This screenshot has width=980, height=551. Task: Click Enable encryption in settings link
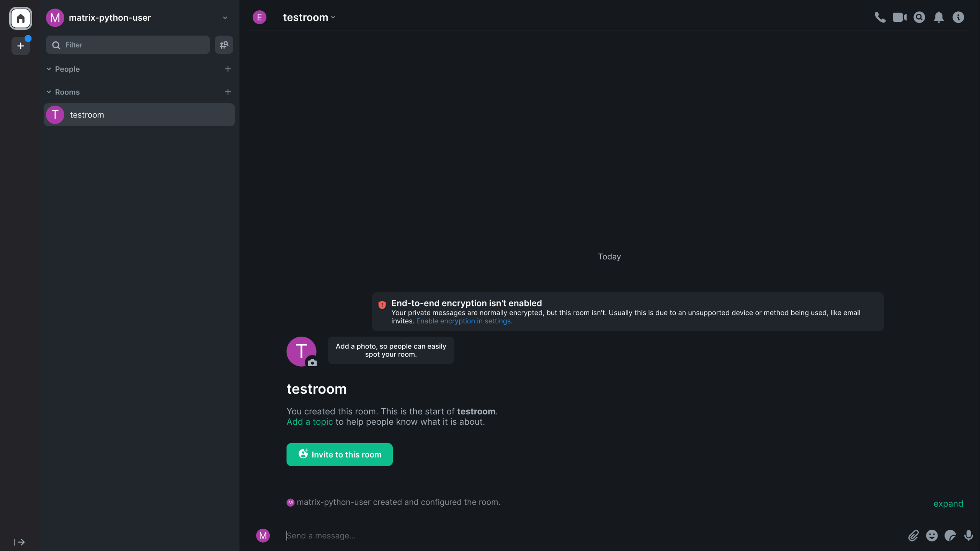464,321
